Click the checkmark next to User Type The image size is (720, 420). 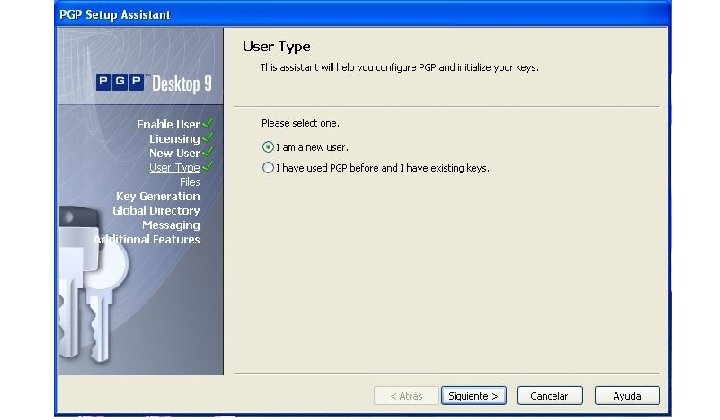coord(208,166)
